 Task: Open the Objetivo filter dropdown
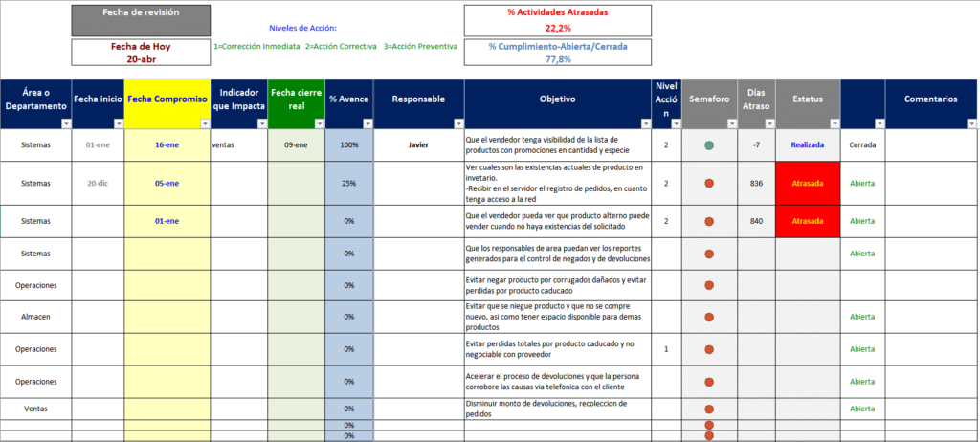point(646,123)
